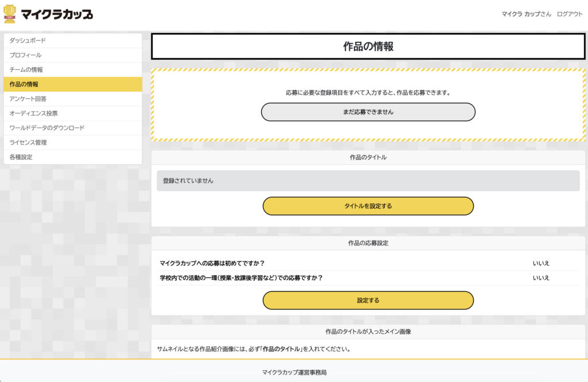Click the trophy logo icon

pos(10,14)
